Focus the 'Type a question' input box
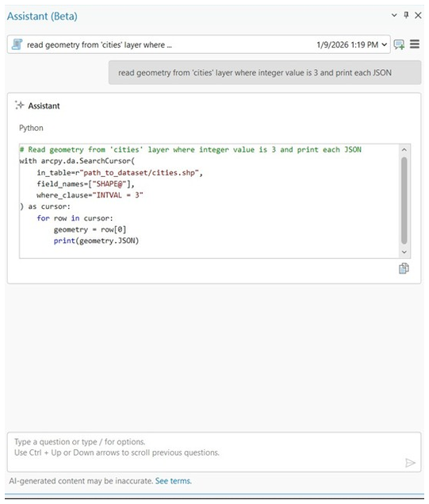Image resolution: width=429 pixels, height=504 pixels. click(x=214, y=452)
